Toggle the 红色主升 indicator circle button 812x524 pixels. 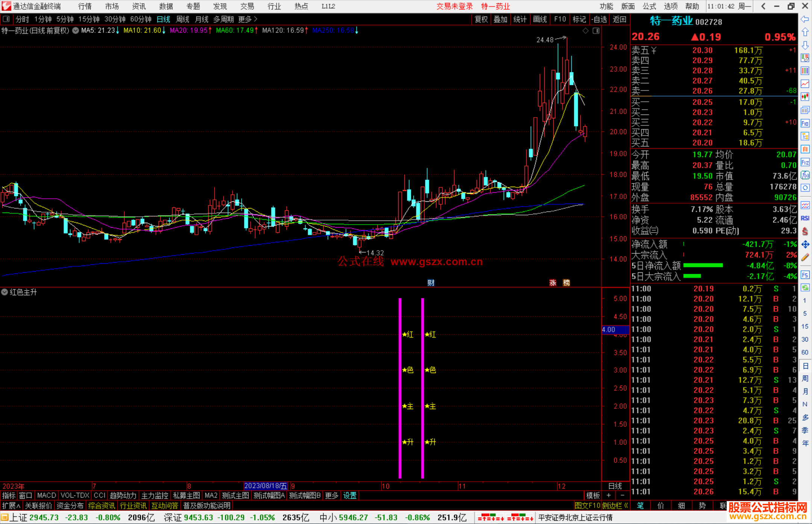coord(5,292)
